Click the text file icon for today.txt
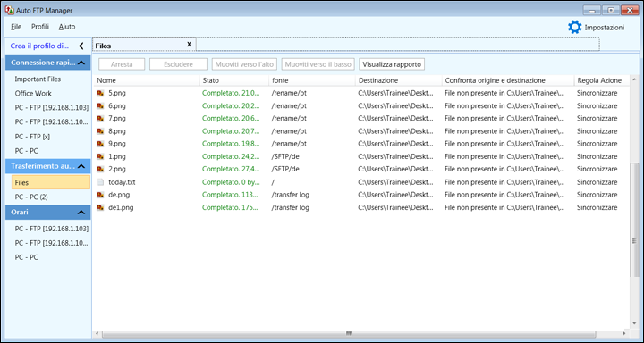The image size is (644, 343). [x=100, y=181]
